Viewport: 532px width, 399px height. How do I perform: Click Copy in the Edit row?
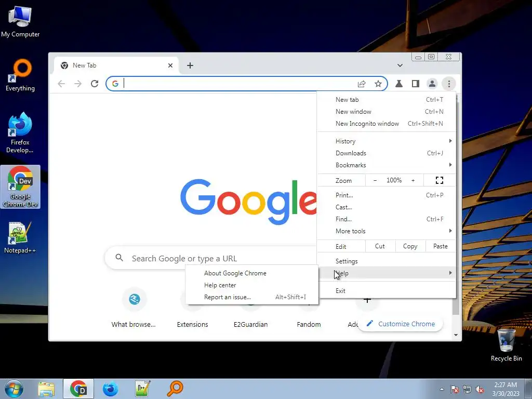click(410, 246)
